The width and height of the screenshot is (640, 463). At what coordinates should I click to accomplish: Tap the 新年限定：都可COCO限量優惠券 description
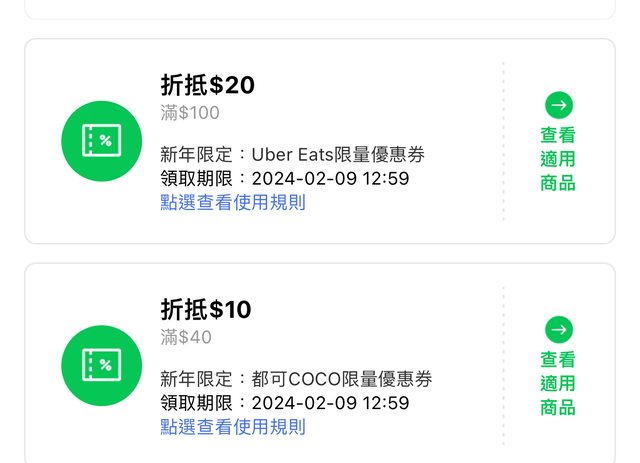pyautogui.click(x=296, y=379)
